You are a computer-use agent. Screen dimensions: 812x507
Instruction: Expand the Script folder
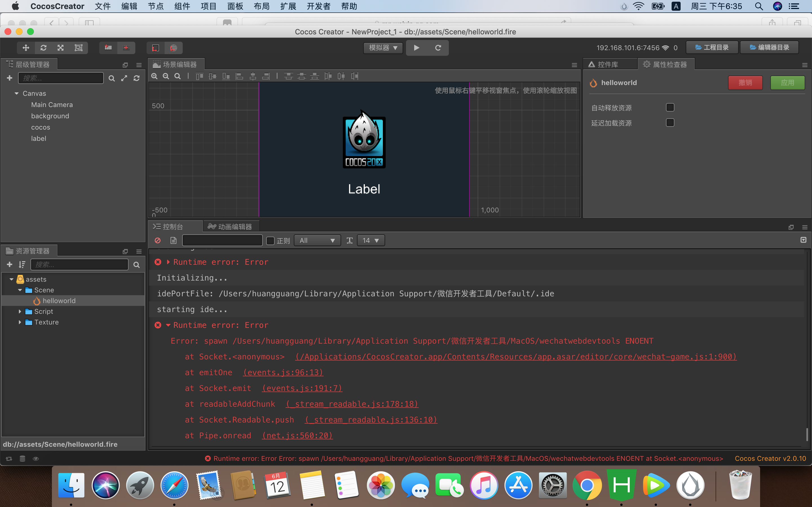(x=20, y=312)
